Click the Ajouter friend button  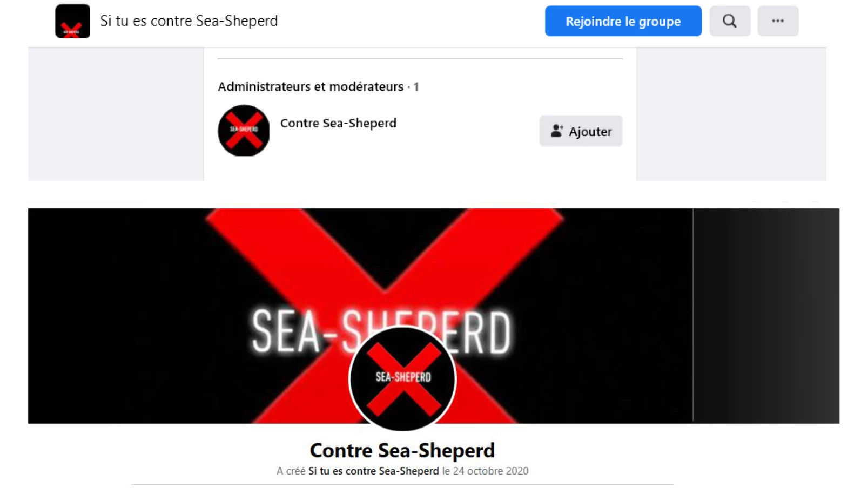pos(581,131)
